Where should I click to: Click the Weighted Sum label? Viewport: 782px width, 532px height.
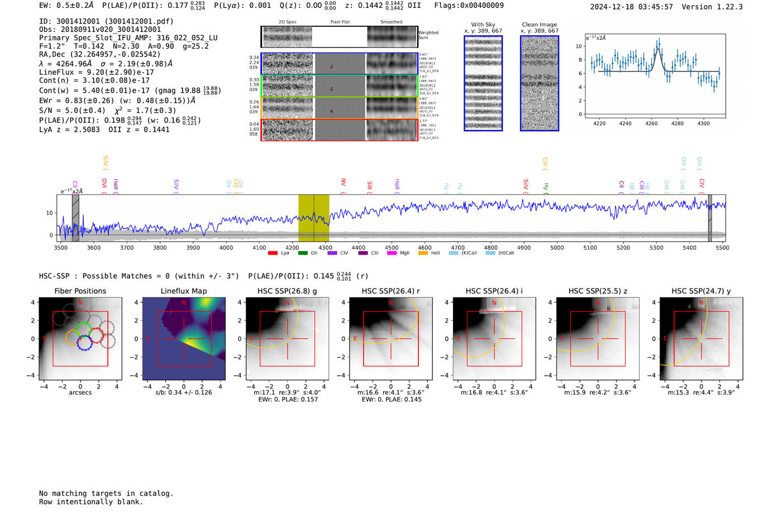(x=428, y=35)
